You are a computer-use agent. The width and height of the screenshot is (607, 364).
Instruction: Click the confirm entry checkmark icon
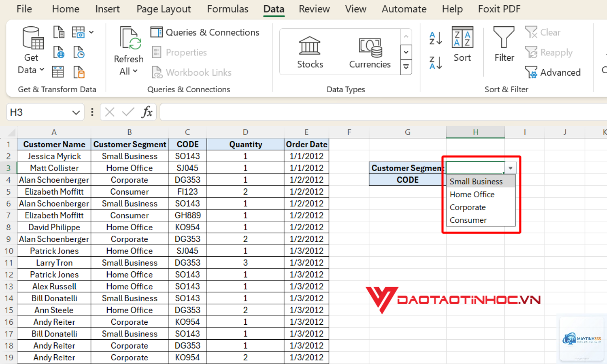coord(128,112)
